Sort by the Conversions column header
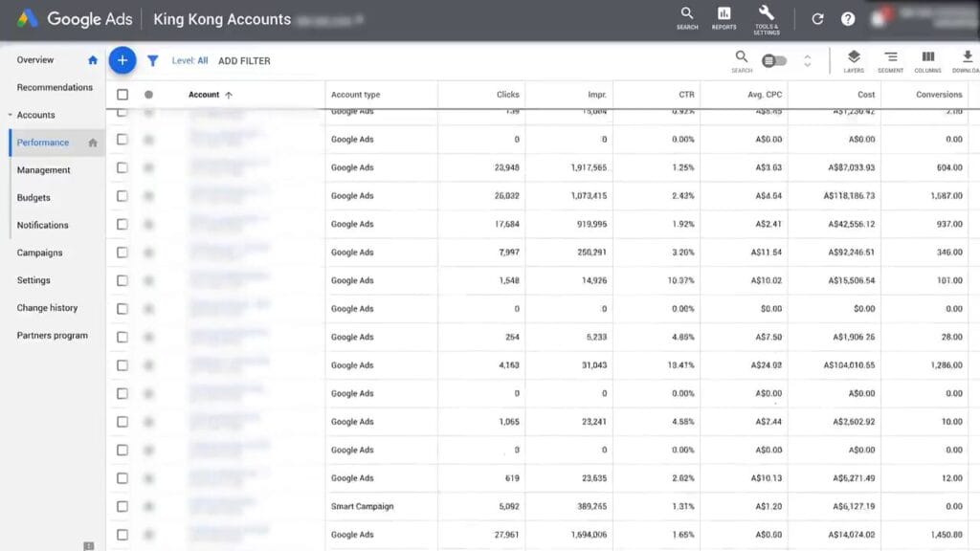This screenshot has height=551, width=980. (938, 95)
